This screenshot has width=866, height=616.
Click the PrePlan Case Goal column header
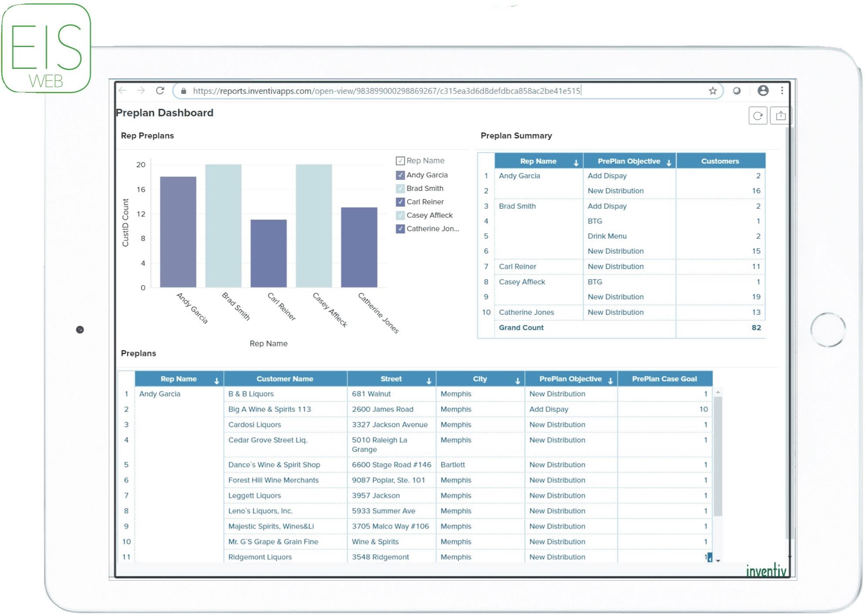[664, 379]
